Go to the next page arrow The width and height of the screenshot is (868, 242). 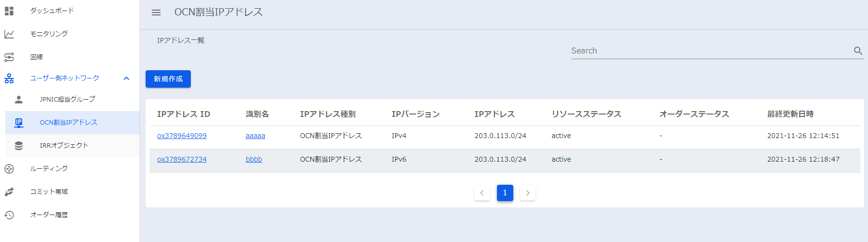pos(528,193)
